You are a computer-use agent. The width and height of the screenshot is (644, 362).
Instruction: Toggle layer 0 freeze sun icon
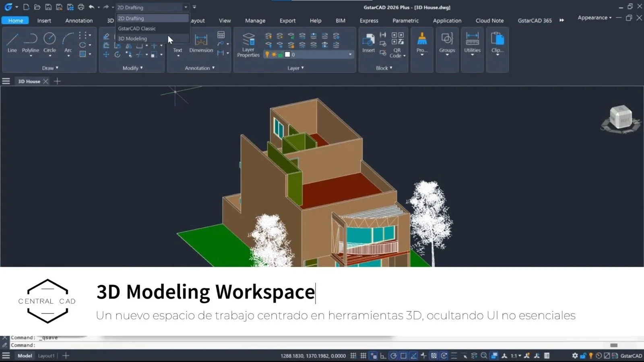(274, 54)
